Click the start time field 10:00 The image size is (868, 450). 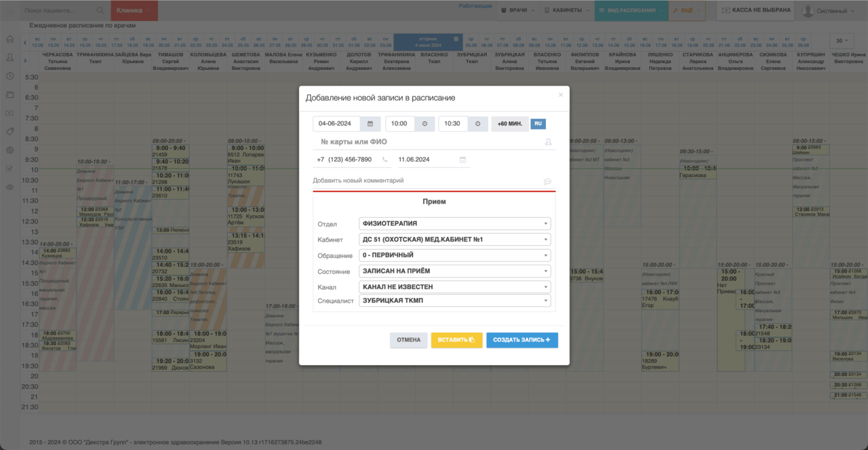(401, 124)
